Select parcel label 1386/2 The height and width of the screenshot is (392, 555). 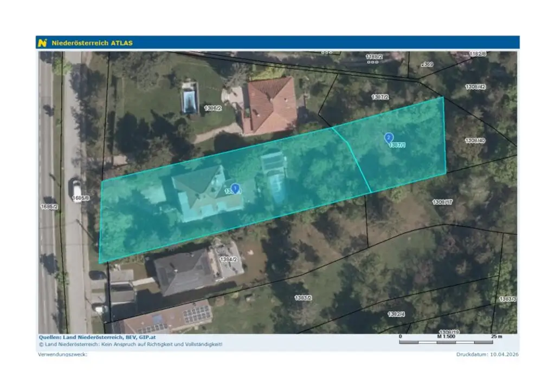[x=212, y=108]
